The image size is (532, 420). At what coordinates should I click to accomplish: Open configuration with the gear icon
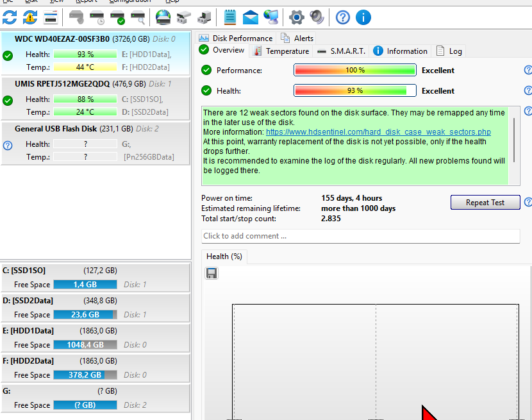point(297,17)
